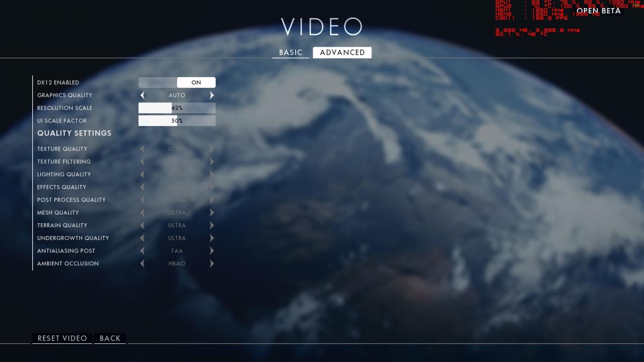The width and height of the screenshot is (644, 362).
Task: Adjust the Resolution Scale slider
Action: click(x=177, y=108)
